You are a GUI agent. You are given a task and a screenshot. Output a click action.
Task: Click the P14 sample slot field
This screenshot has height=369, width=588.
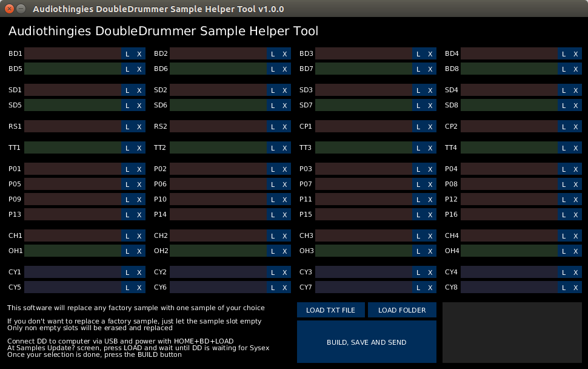pos(218,214)
